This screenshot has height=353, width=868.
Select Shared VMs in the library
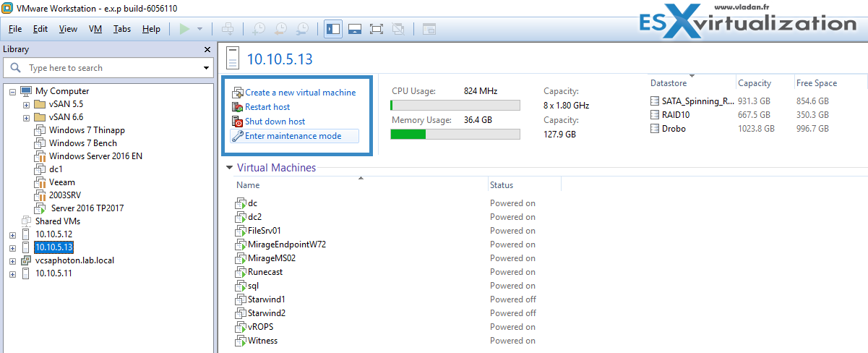[x=58, y=221]
